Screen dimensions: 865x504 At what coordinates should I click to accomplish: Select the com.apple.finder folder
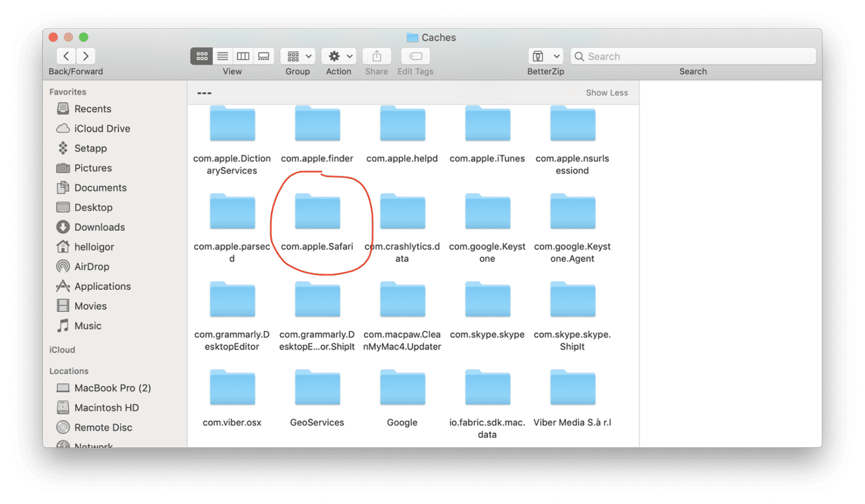click(317, 125)
